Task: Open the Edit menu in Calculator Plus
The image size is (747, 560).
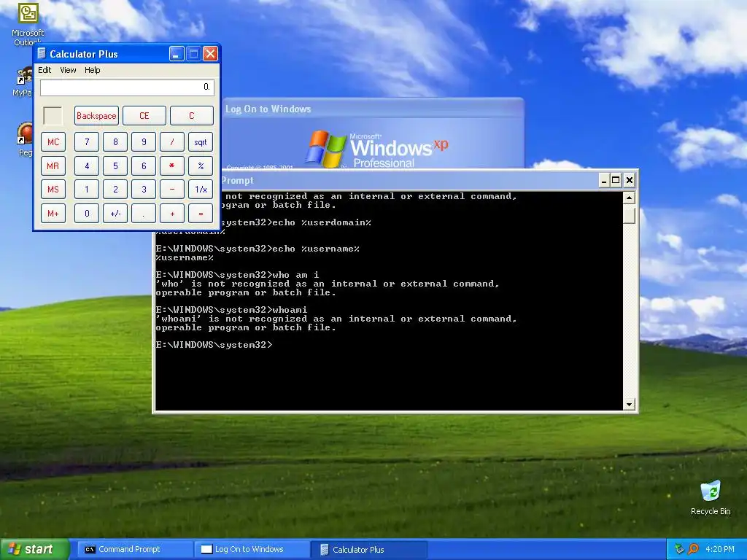Action: pyautogui.click(x=44, y=70)
